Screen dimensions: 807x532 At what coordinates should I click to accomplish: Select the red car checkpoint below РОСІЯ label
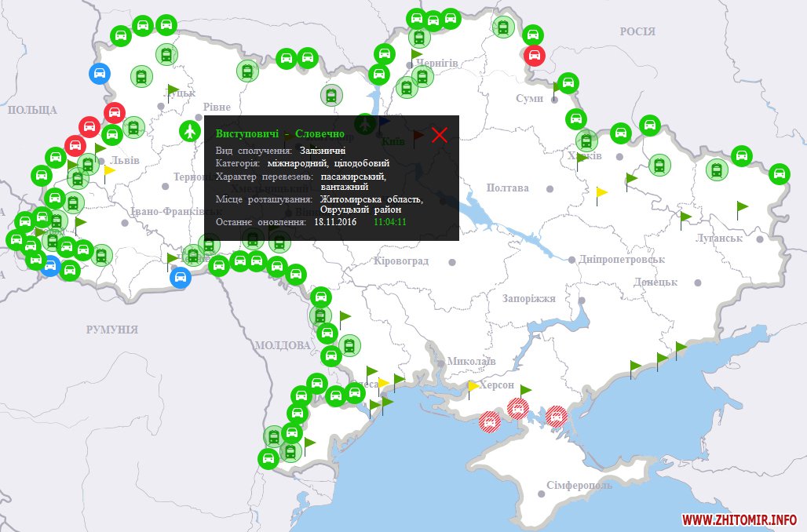point(535,55)
